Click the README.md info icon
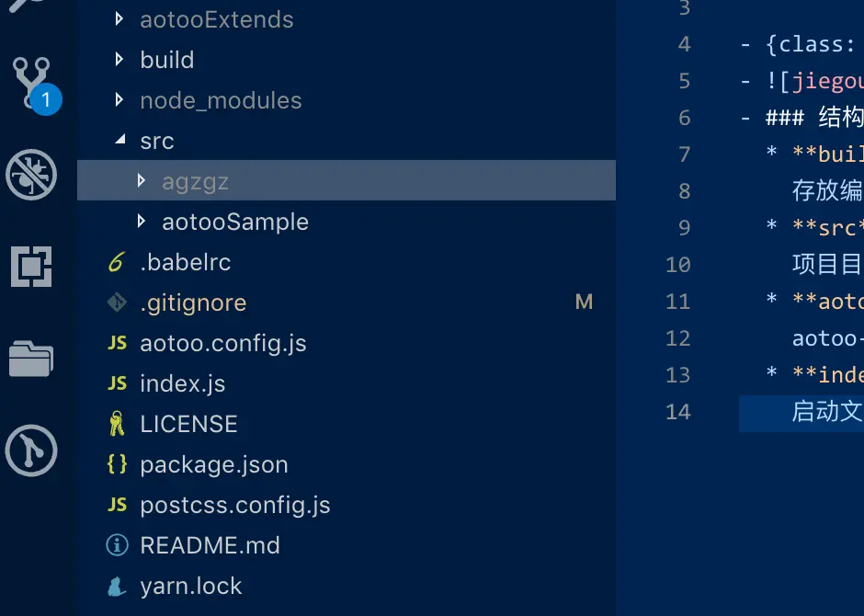The height and width of the screenshot is (616, 864). 117,545
